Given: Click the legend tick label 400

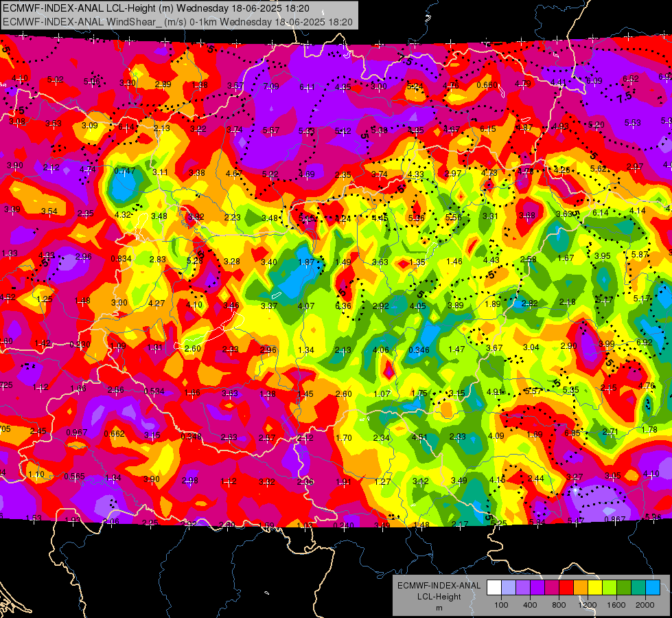Looking at the screenshot, I should (530, 605).
